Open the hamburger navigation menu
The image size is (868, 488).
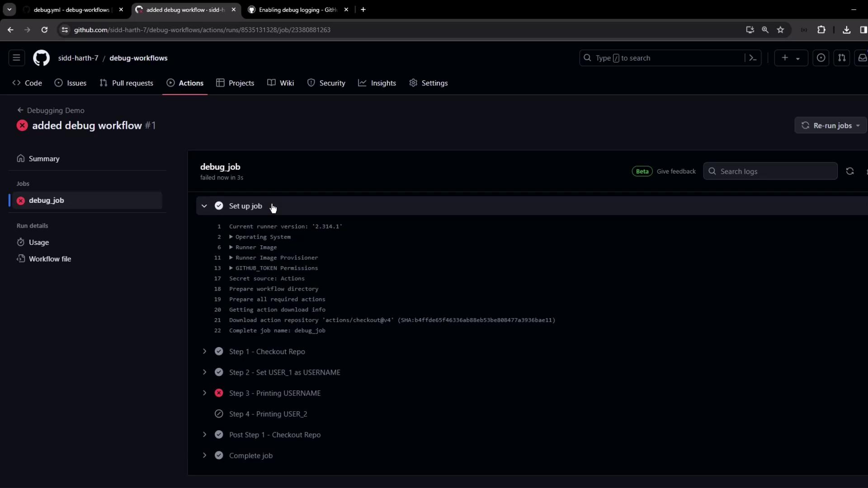(x=16, y=58)
